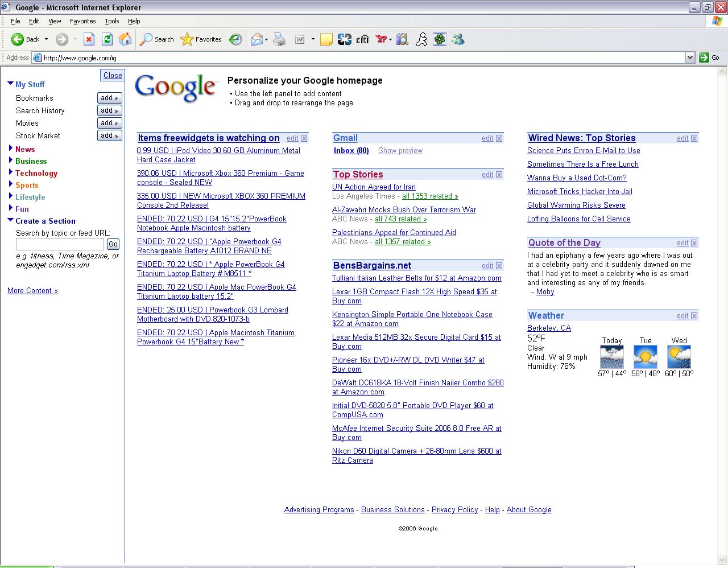Open the address bar dropdown arrow
This screenshot has height=568, width=728.
690,57
